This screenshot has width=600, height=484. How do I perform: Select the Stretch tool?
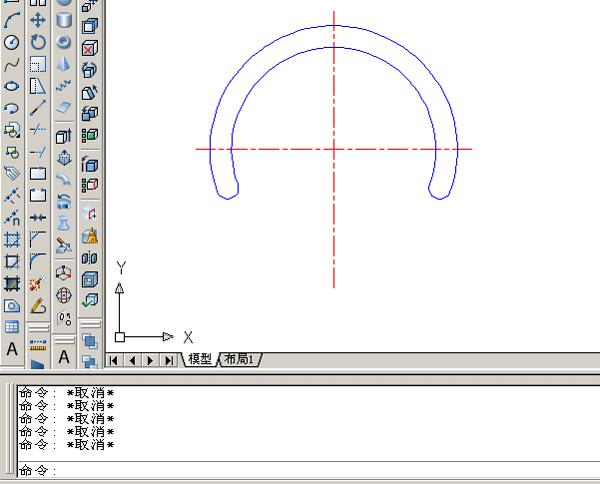(38, 86)
